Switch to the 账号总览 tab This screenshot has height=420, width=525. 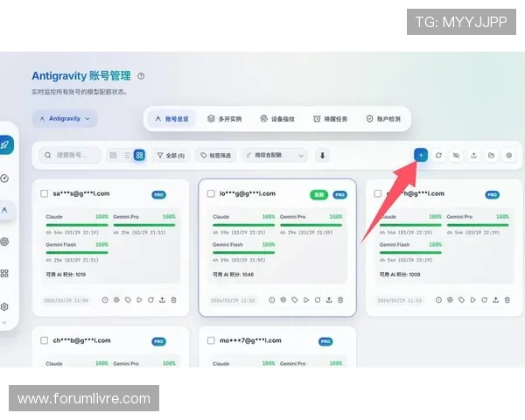tap(171, 119)
